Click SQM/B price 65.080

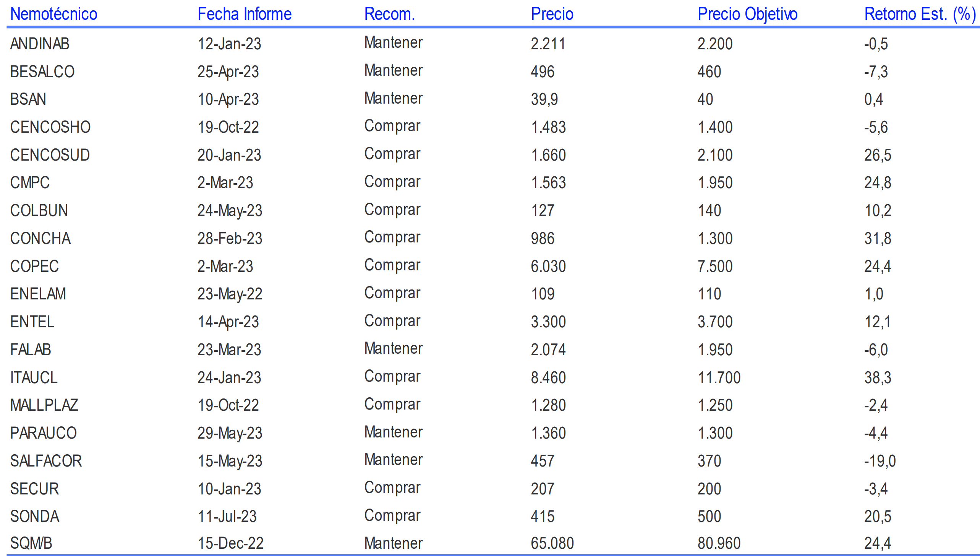552,543
